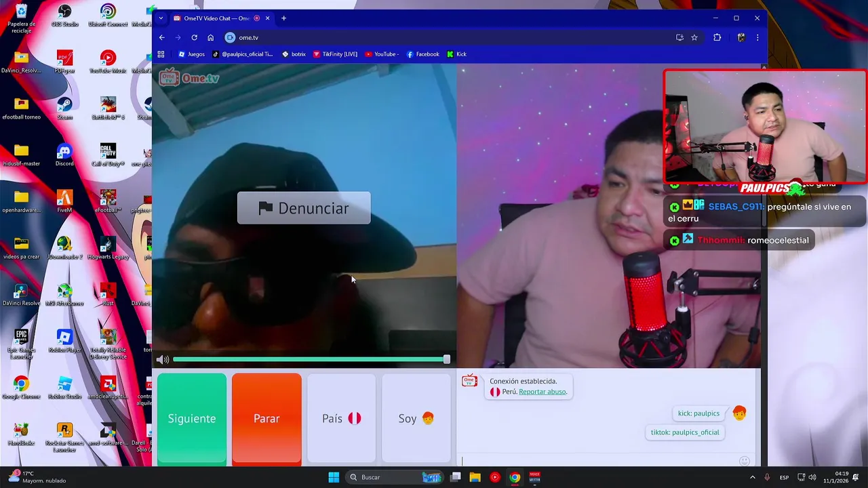Open the Windows Start menu
The width and height of the screenshot is (868, 488).
click(334, 477)
